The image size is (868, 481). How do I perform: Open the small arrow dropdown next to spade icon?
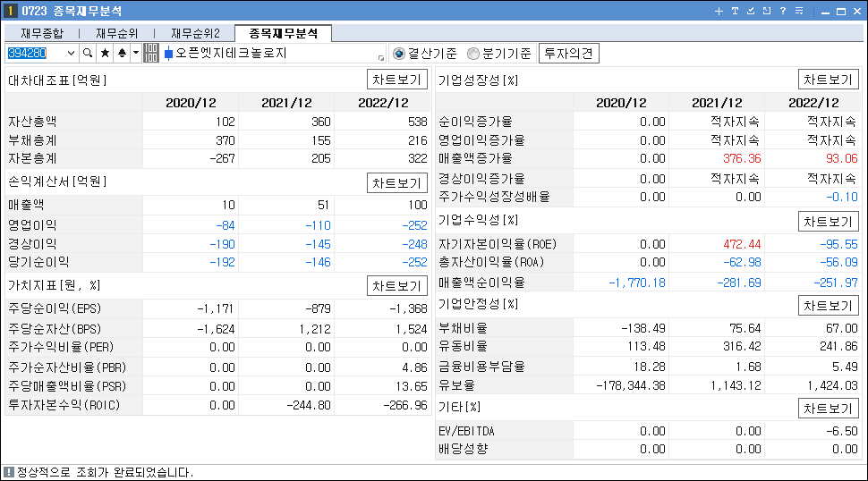[136, 53]
